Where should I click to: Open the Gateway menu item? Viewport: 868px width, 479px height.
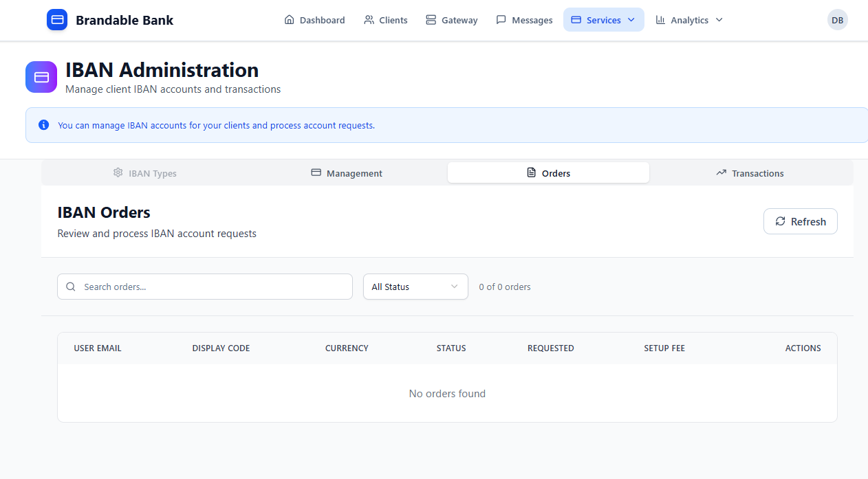pos(451,20)
